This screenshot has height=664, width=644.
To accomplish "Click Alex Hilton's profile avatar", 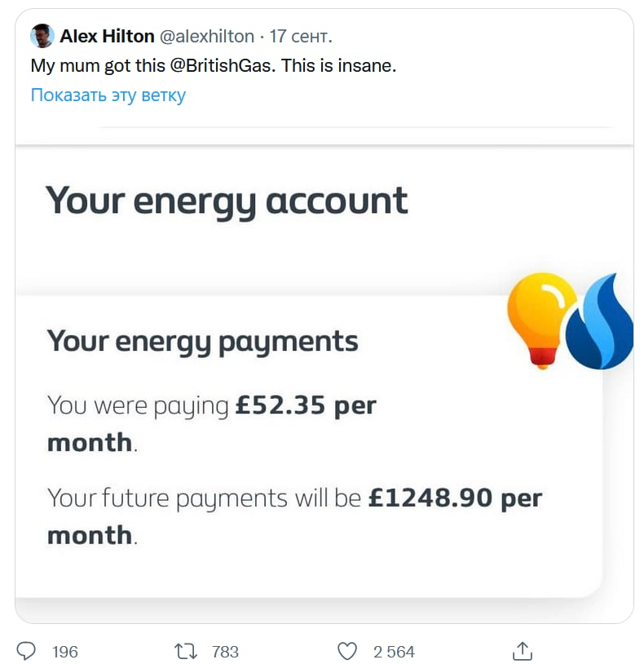I will [x=42, y=37].
